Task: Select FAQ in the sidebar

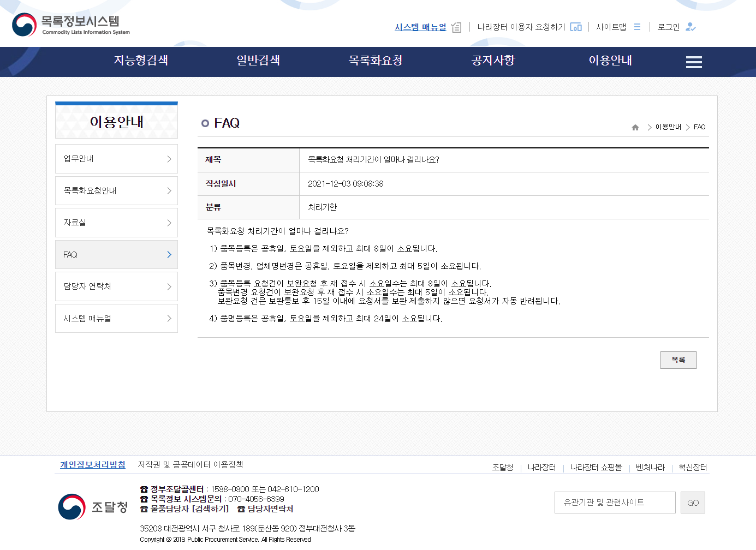Action: click(116, 255)
